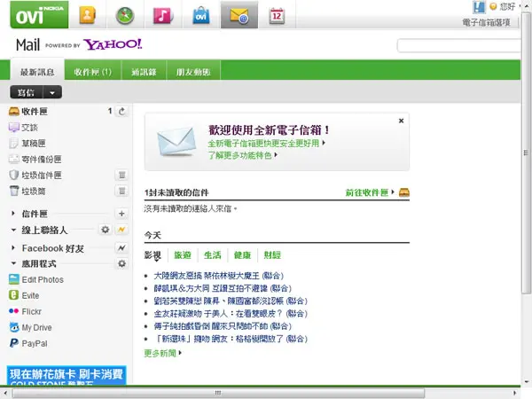Select the 通訊錄 tab
The height and width of the screenshot is (399, 532).
144,72
